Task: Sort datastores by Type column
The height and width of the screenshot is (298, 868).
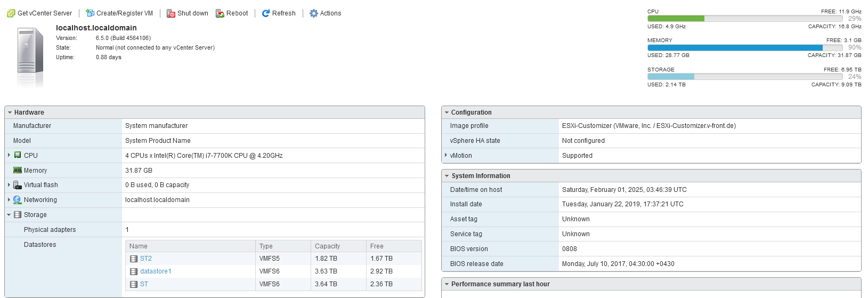Action: 283,246
